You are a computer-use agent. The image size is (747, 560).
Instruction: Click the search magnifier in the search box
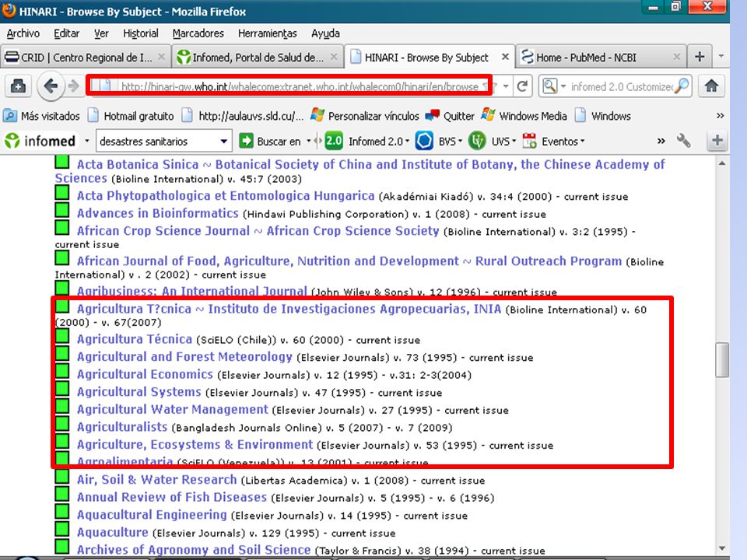pos(682,86)
